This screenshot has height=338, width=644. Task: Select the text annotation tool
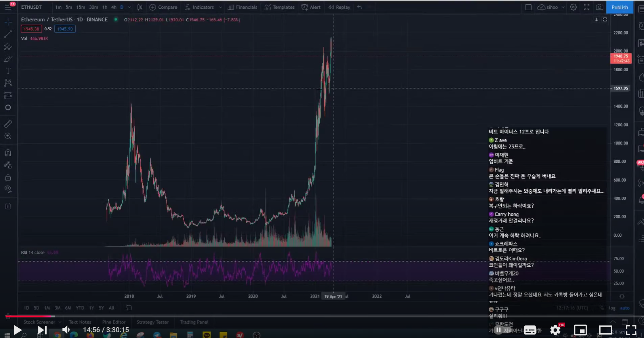[8, 71]
